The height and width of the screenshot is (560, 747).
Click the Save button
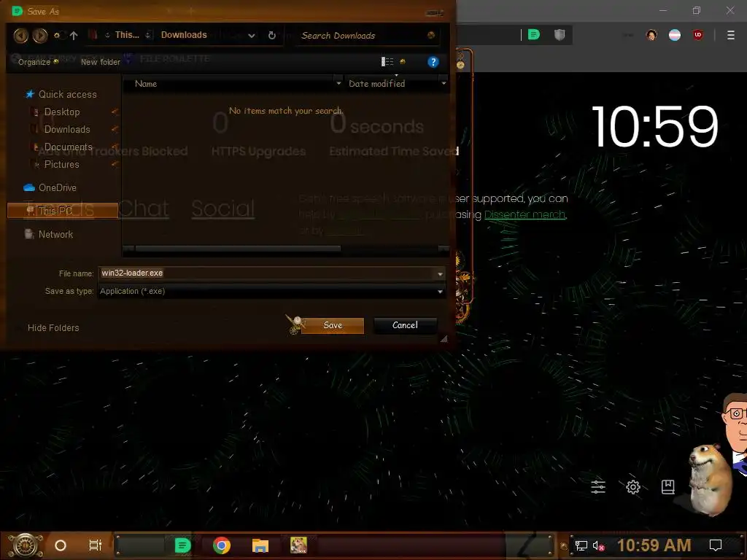pyautogui.click(x=333, y=325)
